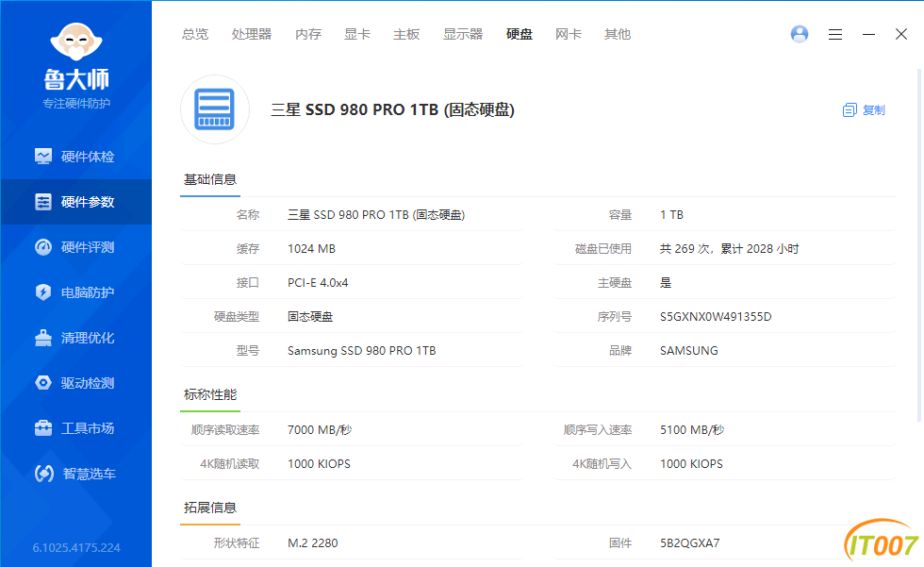Viewport: 924px width, 567px height.
Task: Click sequential read value 7000 MB/秒
Action: pyautogui.click(x=320, y=429)
